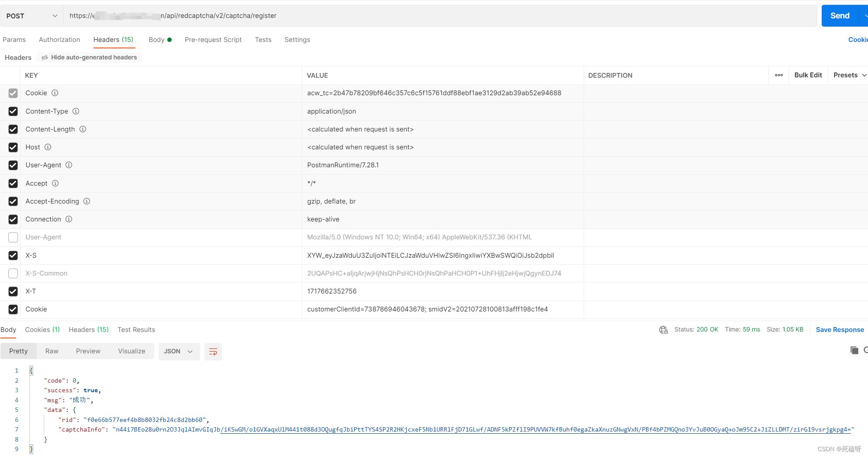Open the Test Results tab
This screenshot has width=868, height=456.
(x=136, y=330)
